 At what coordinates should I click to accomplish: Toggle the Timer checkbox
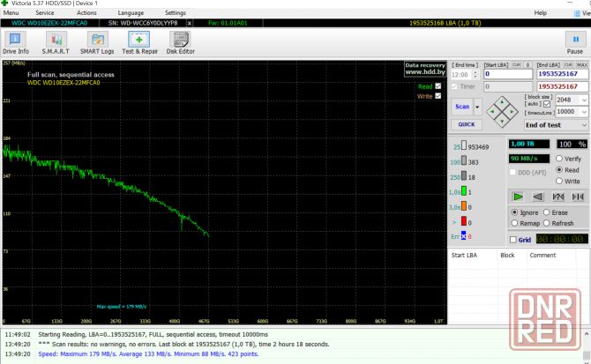454,86
